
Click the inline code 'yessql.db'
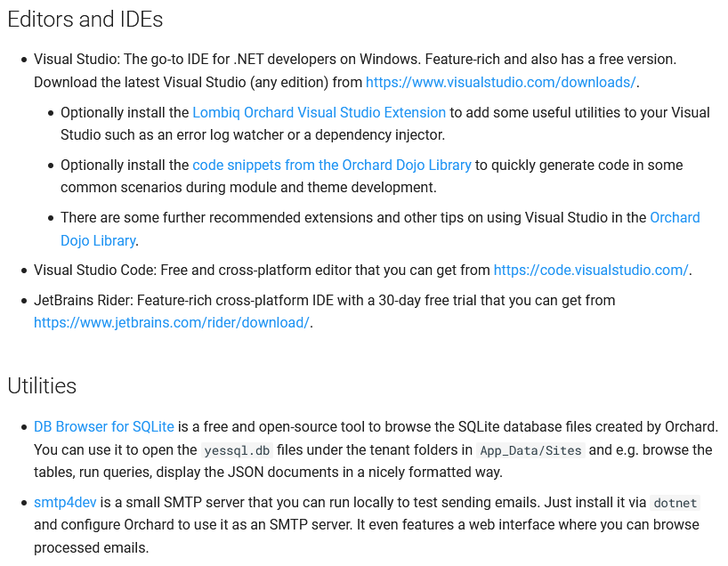coord(237,450)
